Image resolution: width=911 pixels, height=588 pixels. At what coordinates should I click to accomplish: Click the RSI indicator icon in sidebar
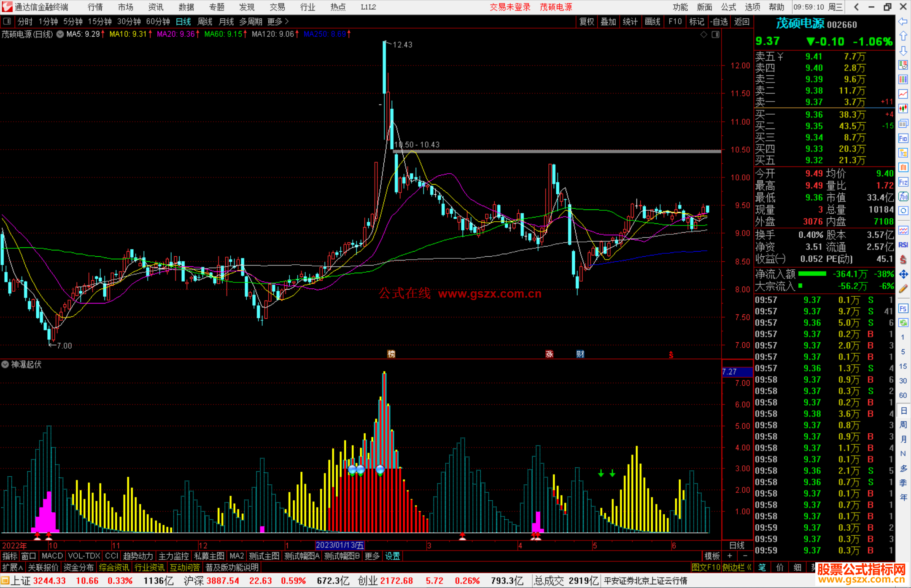(903, 245)
